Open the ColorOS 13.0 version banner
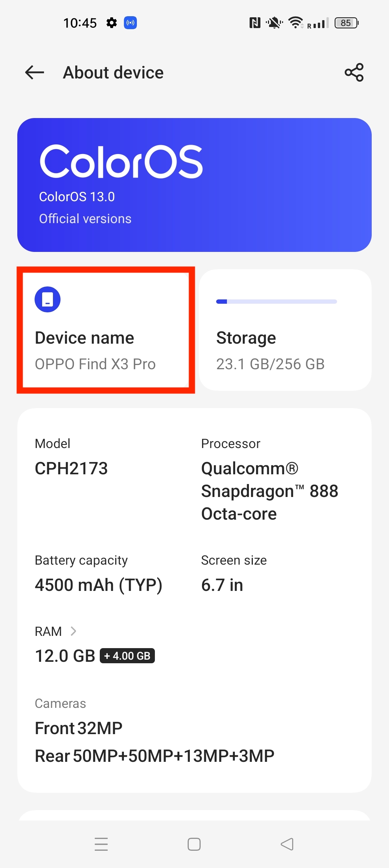The image size is (389, 868). [194, 185]
